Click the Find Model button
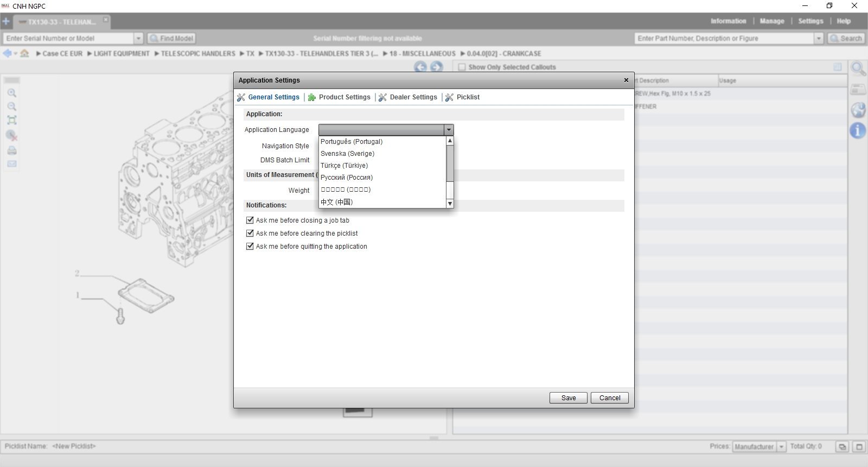 (x=171, y=39)
